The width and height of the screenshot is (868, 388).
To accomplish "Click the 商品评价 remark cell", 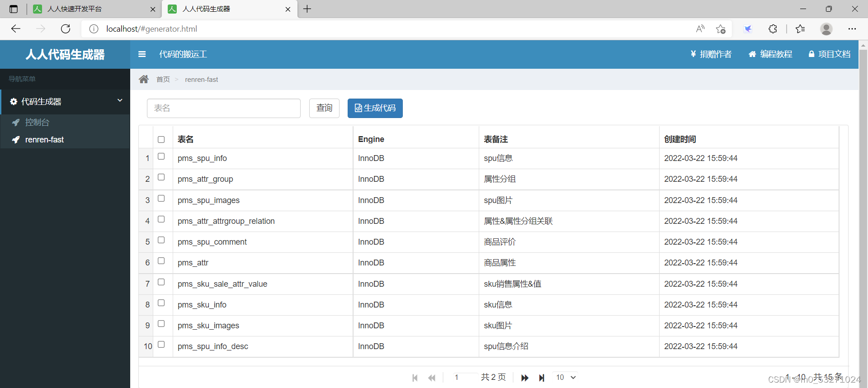I will point(569,242).
